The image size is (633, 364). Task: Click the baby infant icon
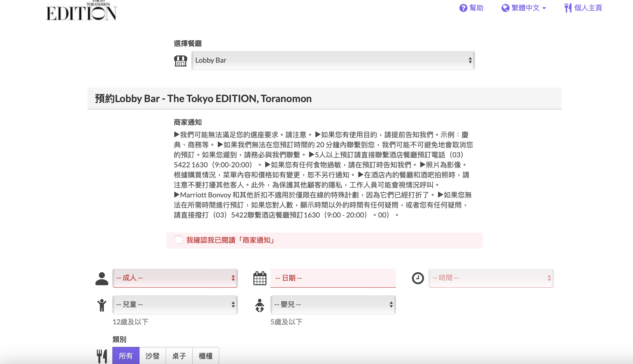(x=260, y=305)
